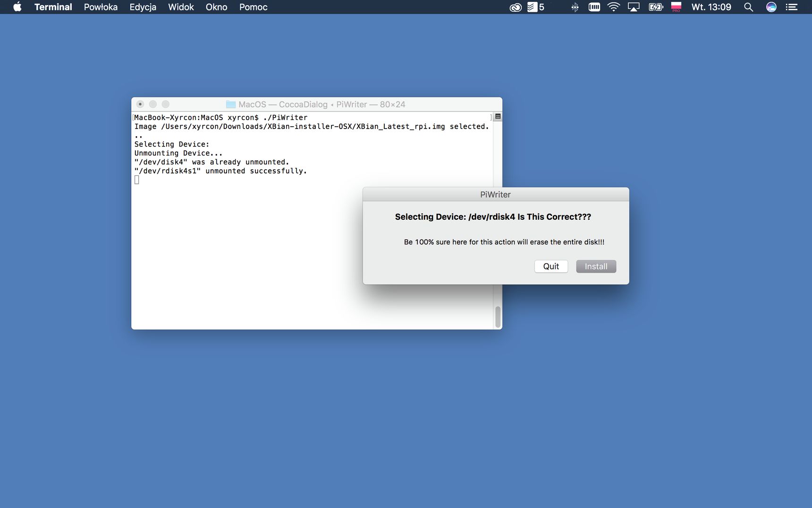
Task: Click the Bluetooth status icon
Action: 575,7
